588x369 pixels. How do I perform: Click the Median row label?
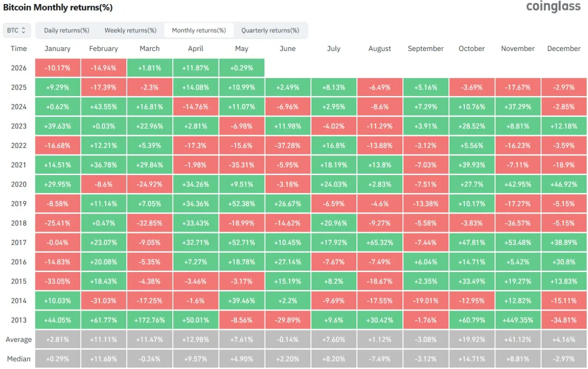click(19, 359)
